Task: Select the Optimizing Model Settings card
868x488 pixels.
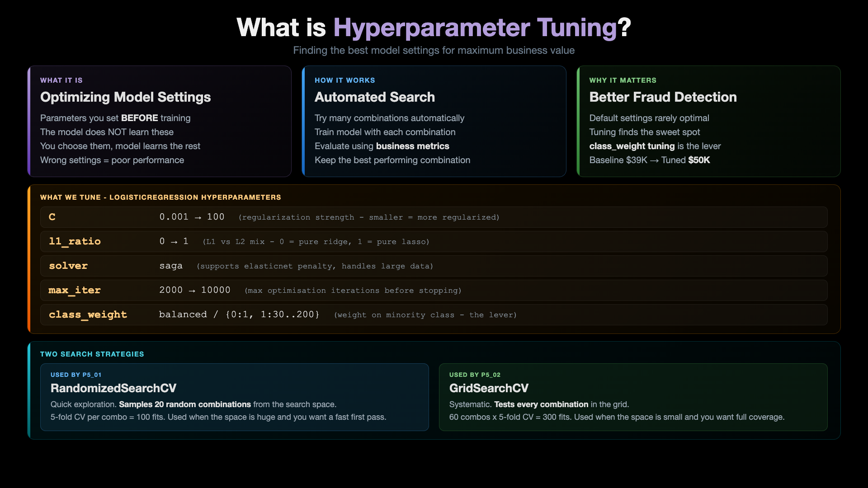Action: coord(160,121)
